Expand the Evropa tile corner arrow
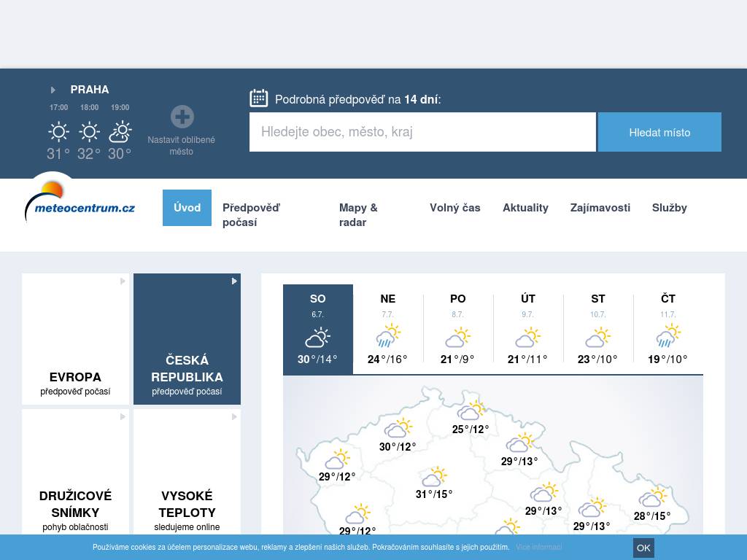747x560 pixels. 123,281
